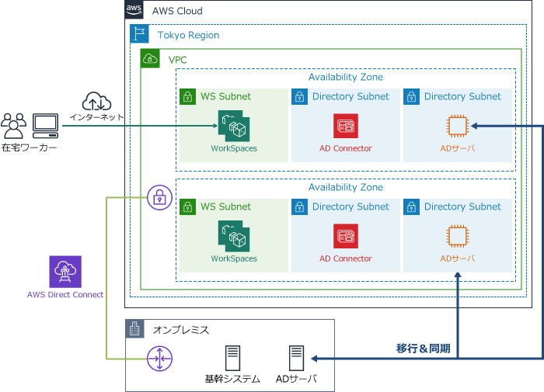Select the on-premises ADサーバ server icon
Viewport: 544px width, 392px height.
[x=296, y=359]
